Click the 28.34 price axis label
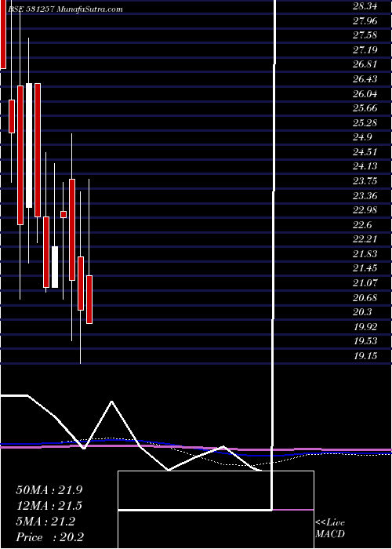The height and width of the screenshot is (549, 392). point(365,6)
